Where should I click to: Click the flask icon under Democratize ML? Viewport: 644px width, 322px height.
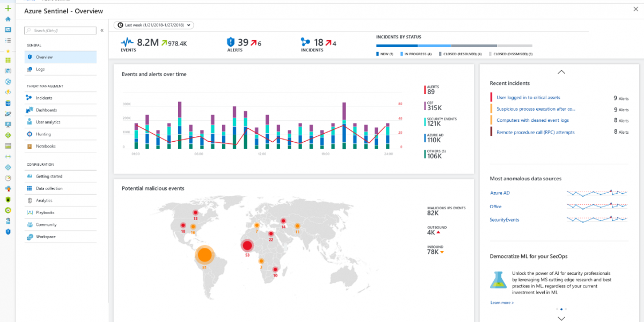(x=498, y=280)
